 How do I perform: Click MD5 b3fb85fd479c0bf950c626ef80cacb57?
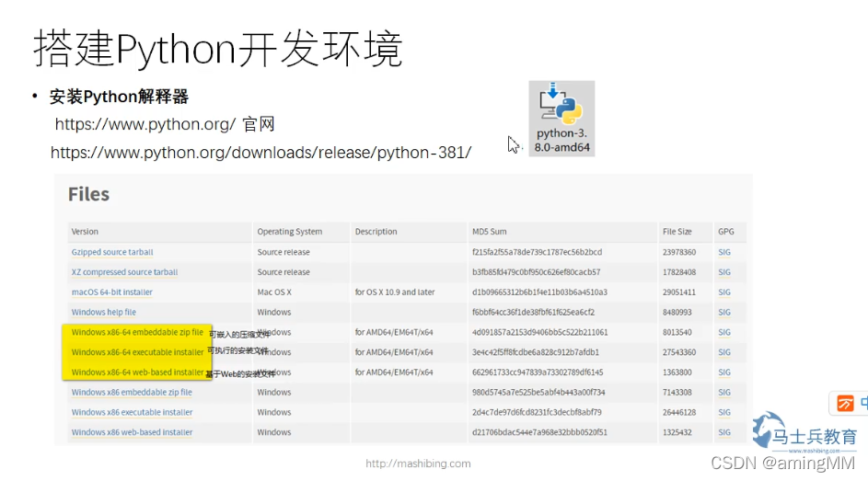click(536, 272)
